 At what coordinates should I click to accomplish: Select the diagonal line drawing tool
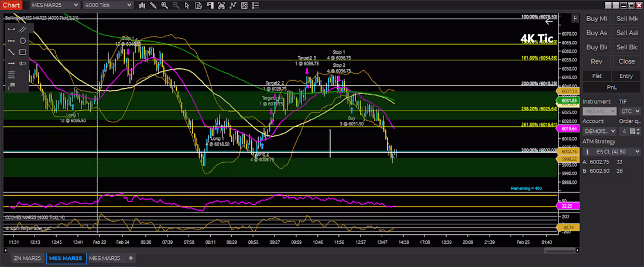click(x=12, y=52)
